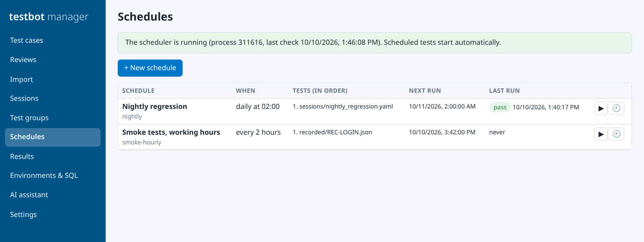Open run history for Nightly regression
This screenshot has height=242, width=644.
coord(616,108)
